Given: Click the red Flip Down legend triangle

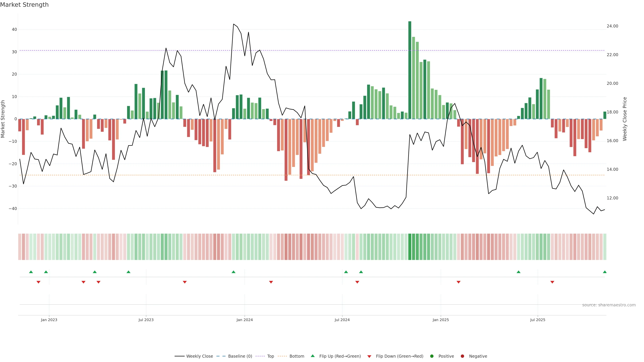Looking at the screenshot, I should click(x=369, y=356).
